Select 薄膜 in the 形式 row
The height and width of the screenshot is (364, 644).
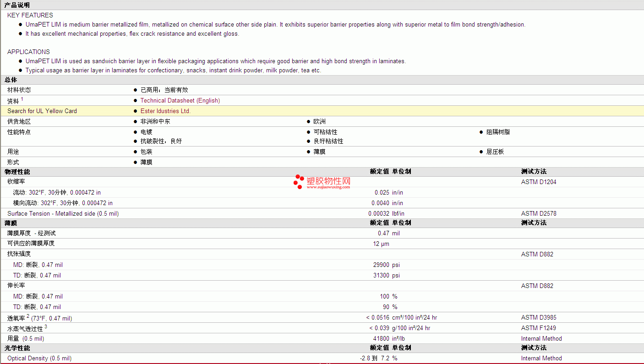[x=147, y=163]
